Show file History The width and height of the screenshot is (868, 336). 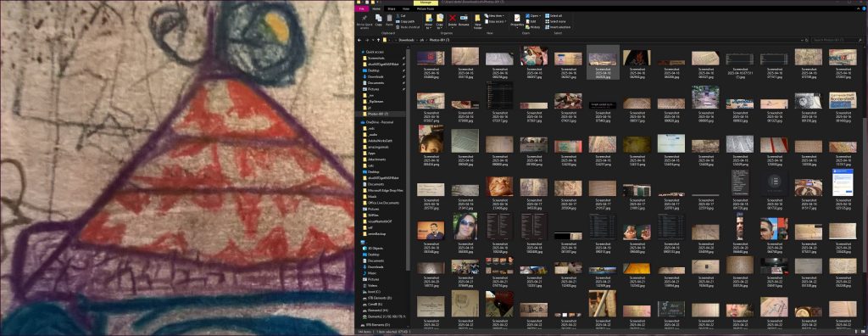pyautogui.click(x=533, y=27)
